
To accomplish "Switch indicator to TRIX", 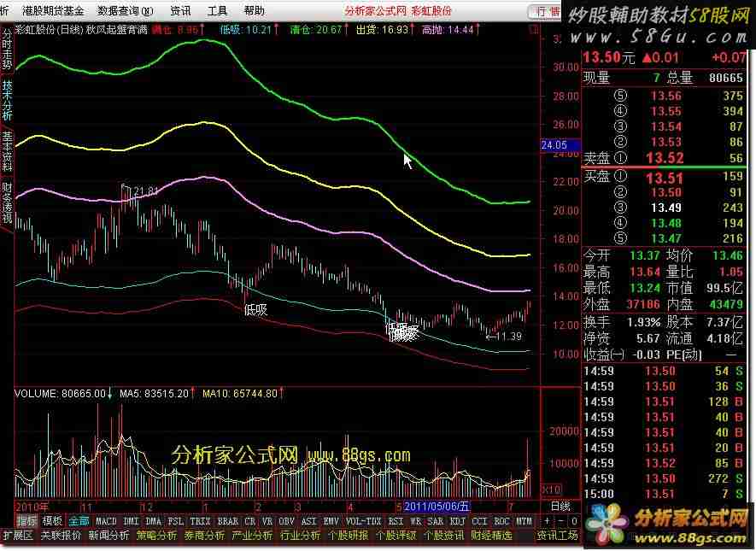I will pyautogui.click(x=200, y=521).
